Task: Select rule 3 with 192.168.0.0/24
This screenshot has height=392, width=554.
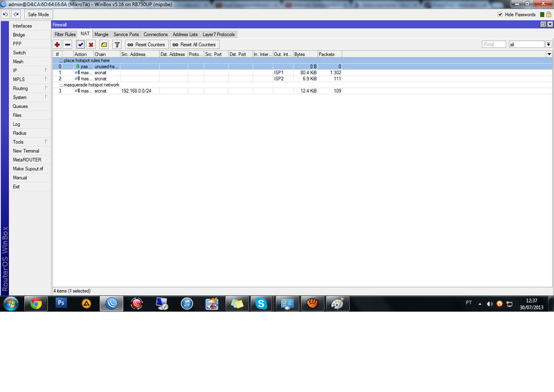Action: (303, 91)
